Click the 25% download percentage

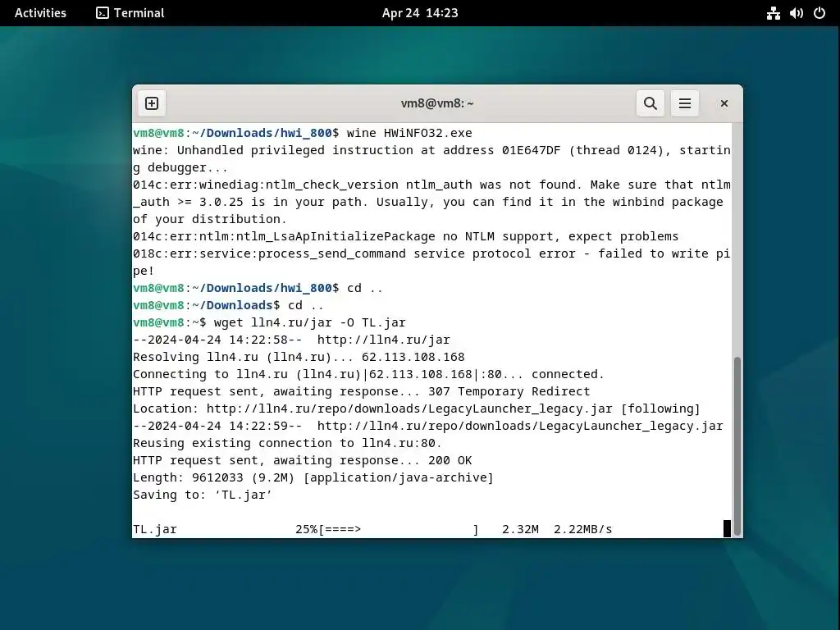(307, 529)
